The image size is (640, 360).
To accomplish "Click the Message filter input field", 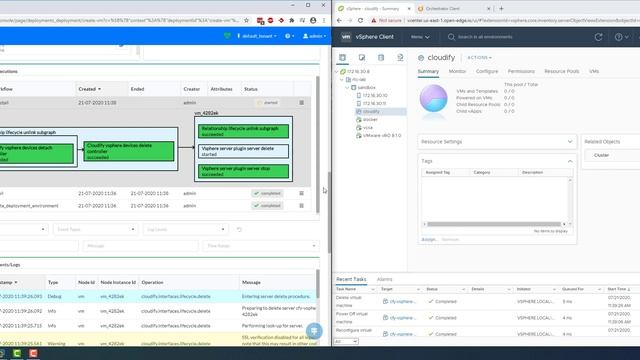I will coord(140,246).
